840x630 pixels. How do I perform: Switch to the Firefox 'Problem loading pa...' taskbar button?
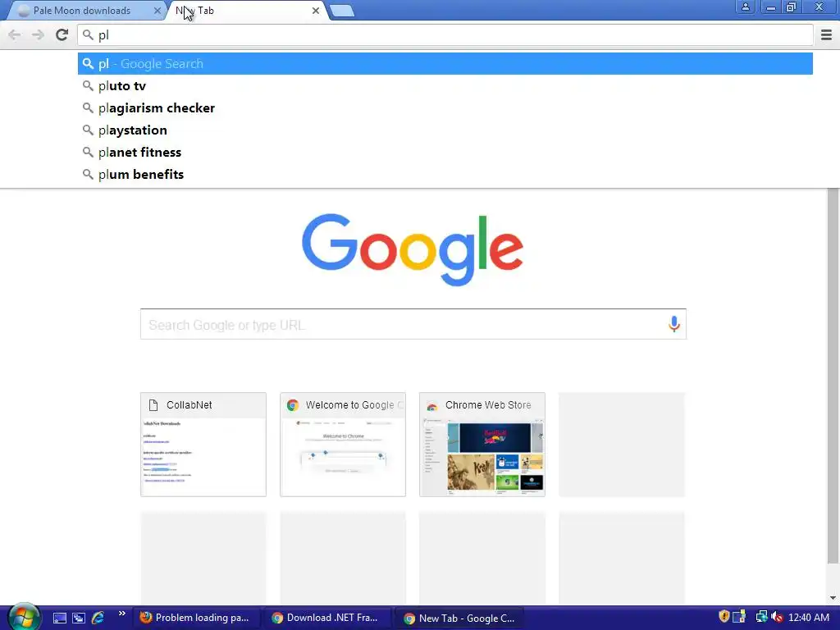point(195,618)
